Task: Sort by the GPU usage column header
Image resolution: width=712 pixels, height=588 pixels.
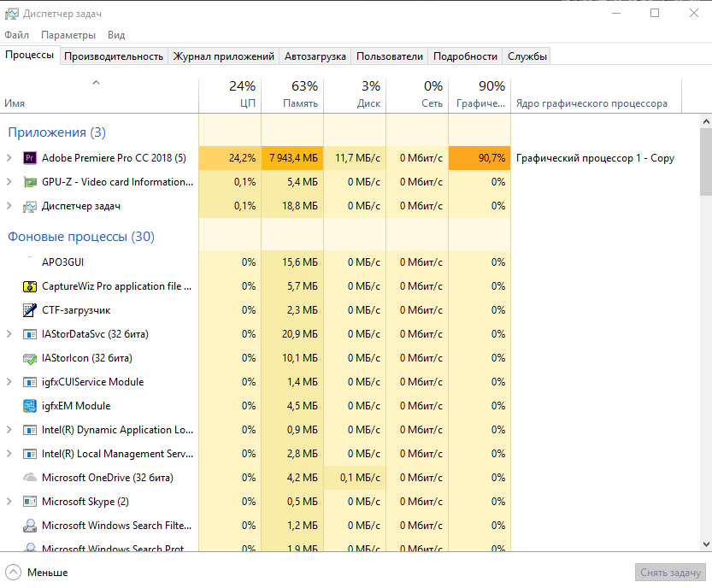Action: click(x=480, y=95)
